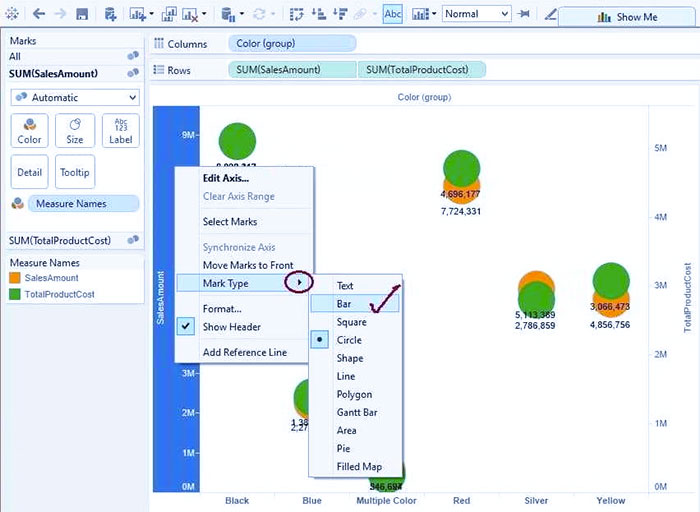Select Gantt Bar mark type
The width and height of the screenshot is (700, 512).
[355, 412]
